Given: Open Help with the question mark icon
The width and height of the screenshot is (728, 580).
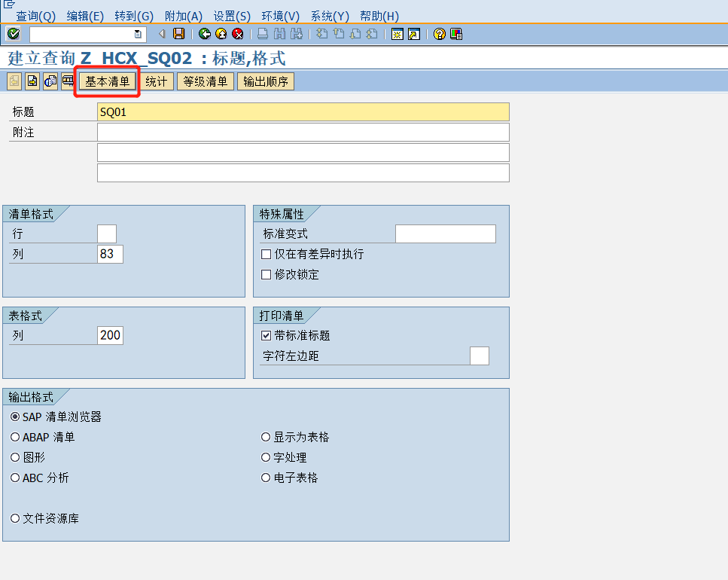Looking at the screenshot, I should click(438, 34).
